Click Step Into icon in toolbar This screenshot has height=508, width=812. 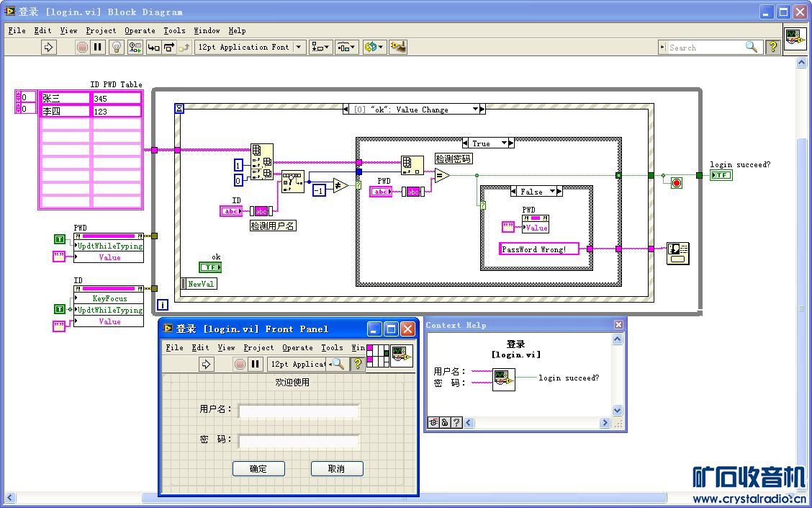[154, 47]
